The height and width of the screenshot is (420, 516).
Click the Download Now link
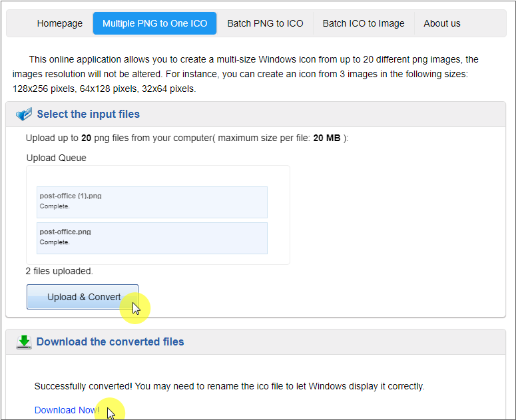67,410
